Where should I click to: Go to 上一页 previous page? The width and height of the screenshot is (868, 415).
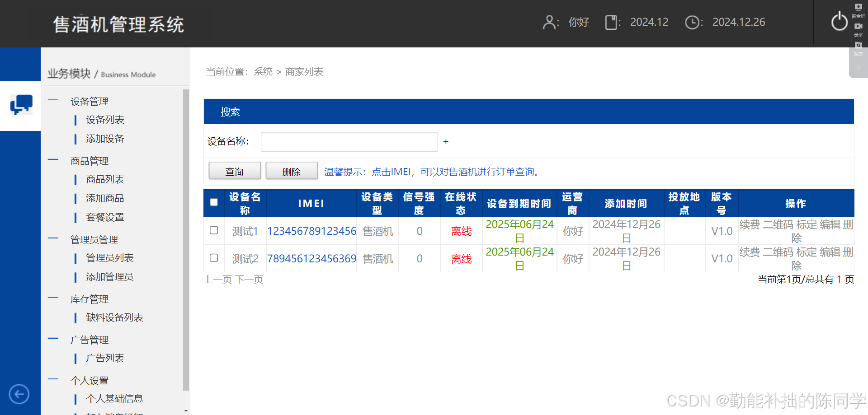pos(218,280)
